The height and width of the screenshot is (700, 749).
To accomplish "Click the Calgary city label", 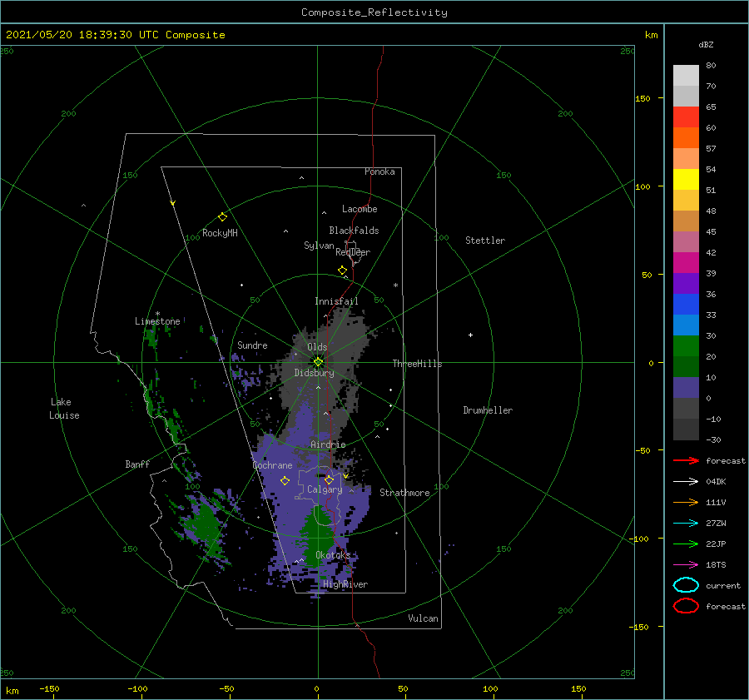I will (325, 489).
